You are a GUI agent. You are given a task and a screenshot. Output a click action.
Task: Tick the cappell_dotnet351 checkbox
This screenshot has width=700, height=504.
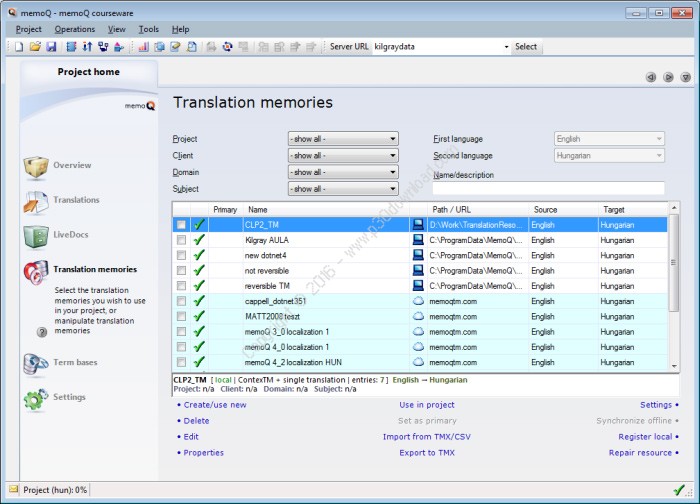click(181, 301)
